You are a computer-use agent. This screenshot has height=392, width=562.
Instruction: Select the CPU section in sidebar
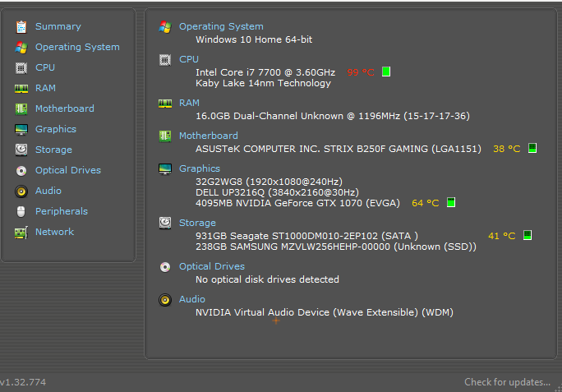pyautogui.click(x=45, y=67)
